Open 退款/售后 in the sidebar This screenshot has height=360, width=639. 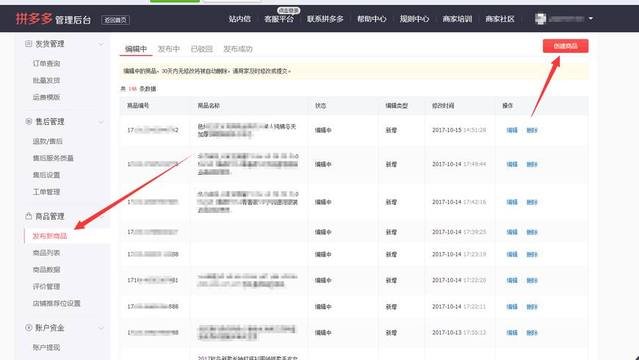[x=48, y=141]
